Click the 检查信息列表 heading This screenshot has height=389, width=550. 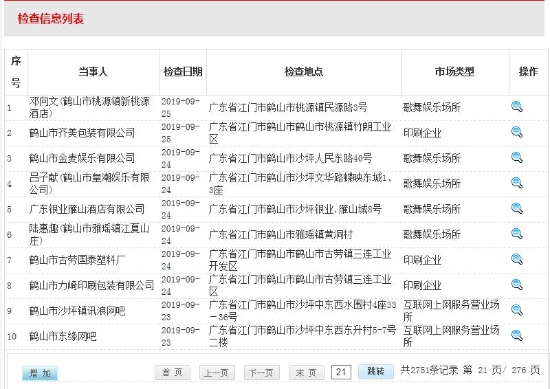51,19
